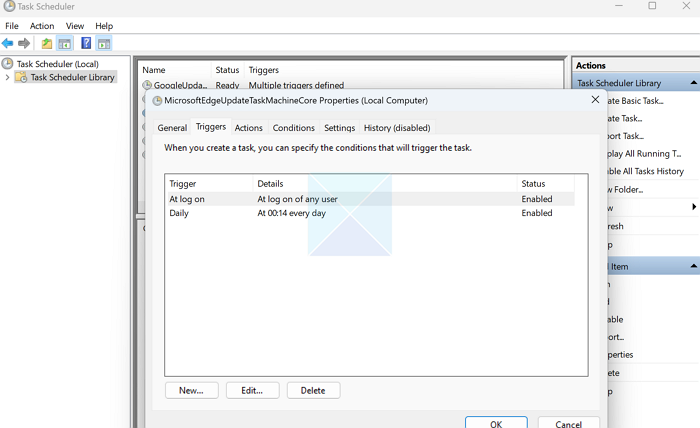Viewport: 700px width, 428px height.
Task: Click Properties in Selected Item actions
Action: coord(620,355)
